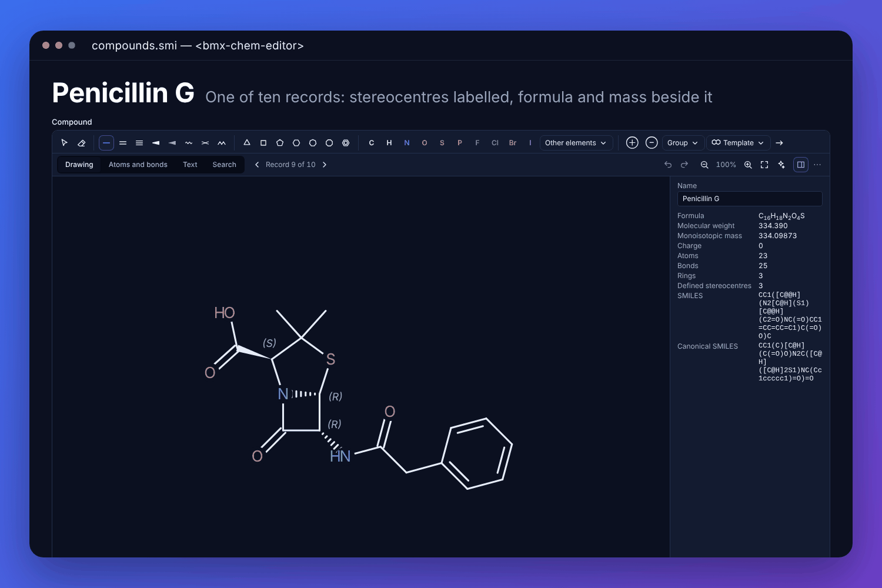Select the Bromine element button
The width and height of the screenshot is (882, 588).
tap(513, 143)
